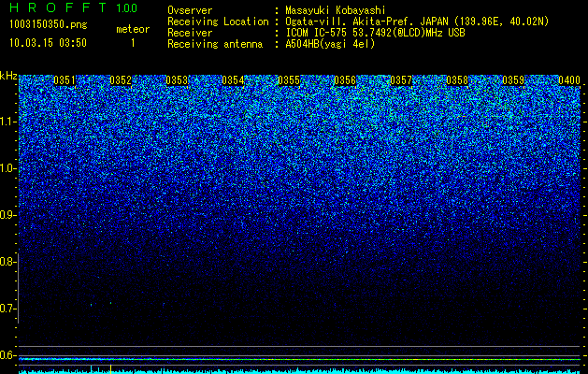Click the Receiver label
Viewport: 588px width, 374px height.
coord(190,33)
